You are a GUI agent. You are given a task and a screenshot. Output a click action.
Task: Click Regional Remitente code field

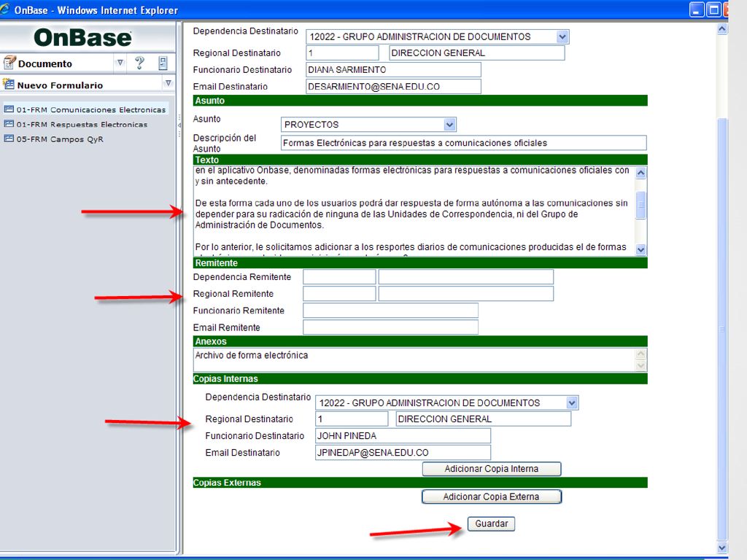(339, 294)
